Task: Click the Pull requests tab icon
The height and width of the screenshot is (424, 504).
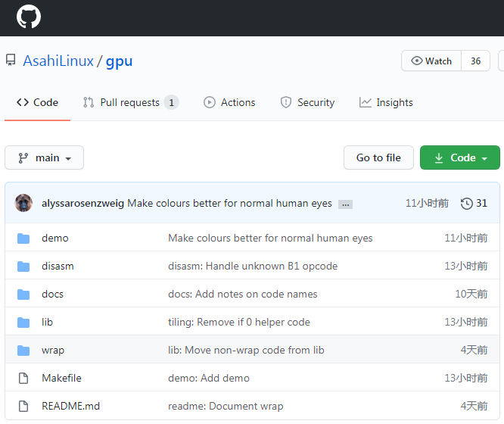Action: [89, 103]
